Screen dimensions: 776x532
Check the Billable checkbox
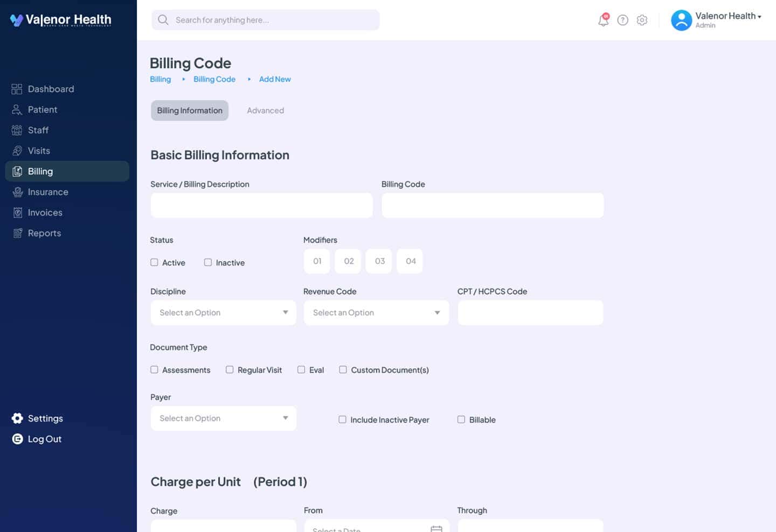pyautogui.click(x=461, y=419)
